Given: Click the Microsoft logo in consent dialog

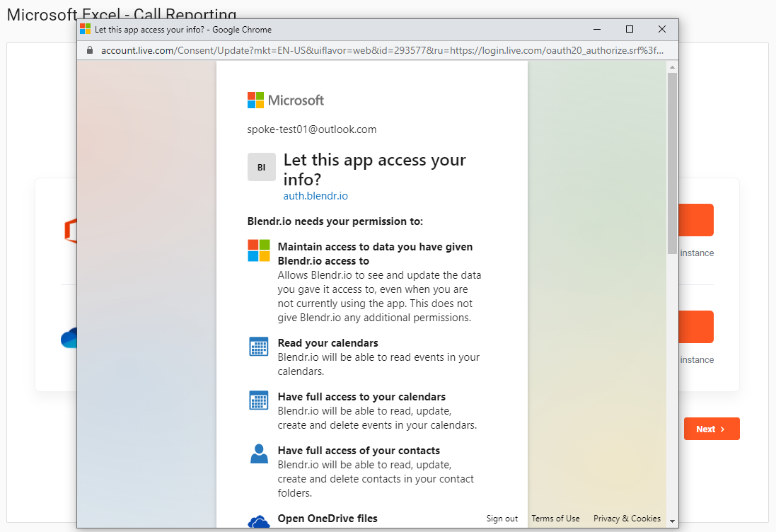Looking at the screenshot, I should click(x=286, y=100).
